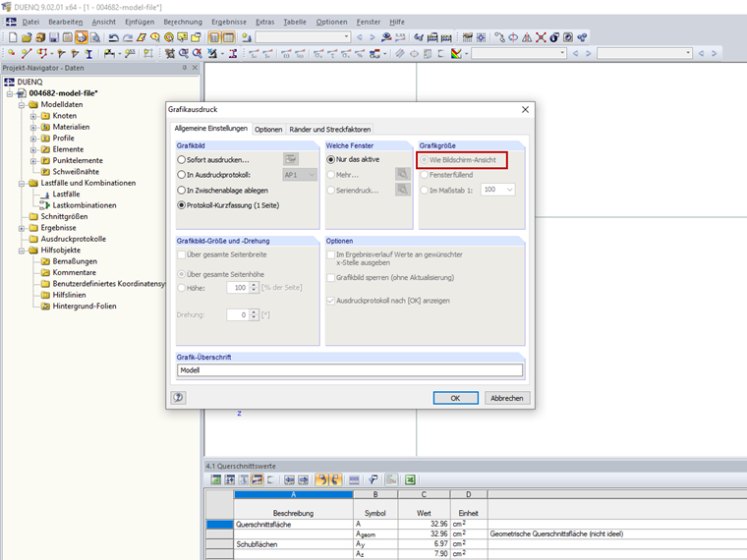Screen dimensions: 747x560
Task: Toggle Ausdruckprotokoll nach OK anzeigen checkbox
Action: pyautogui.click(x=330, y=301)
